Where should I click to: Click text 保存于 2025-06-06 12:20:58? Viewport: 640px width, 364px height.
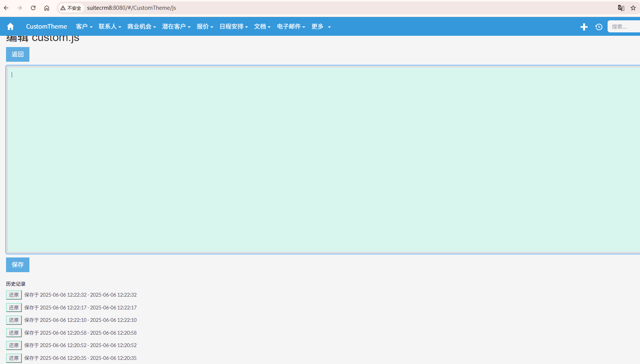pos(55,333)
